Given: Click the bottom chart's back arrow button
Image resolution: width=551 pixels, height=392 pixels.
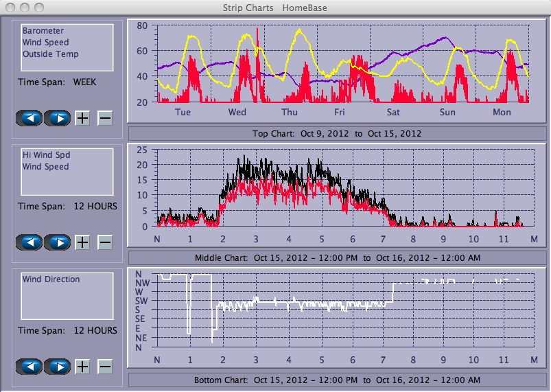Looking at the screenshot, I should click(x=29, y=367).
